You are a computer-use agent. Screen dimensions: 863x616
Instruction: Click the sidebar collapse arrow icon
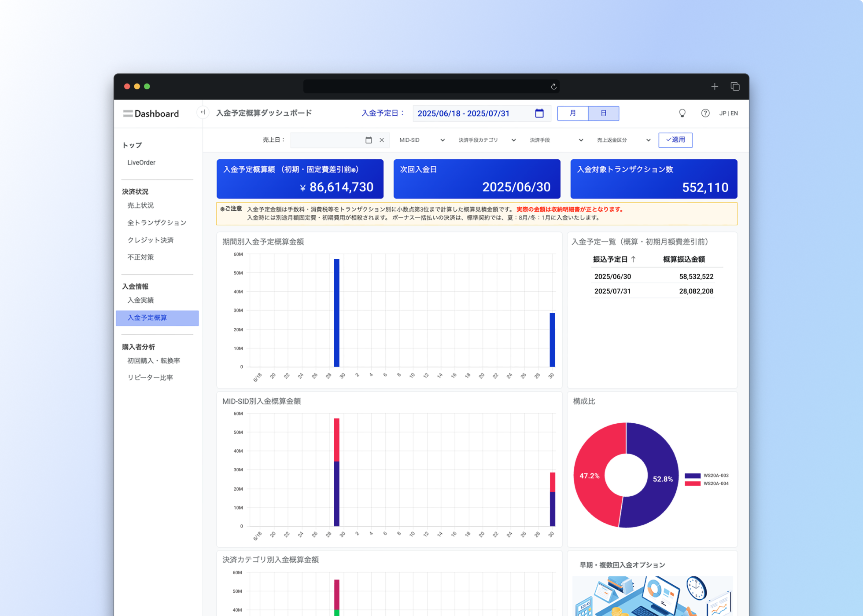point(203,112)
